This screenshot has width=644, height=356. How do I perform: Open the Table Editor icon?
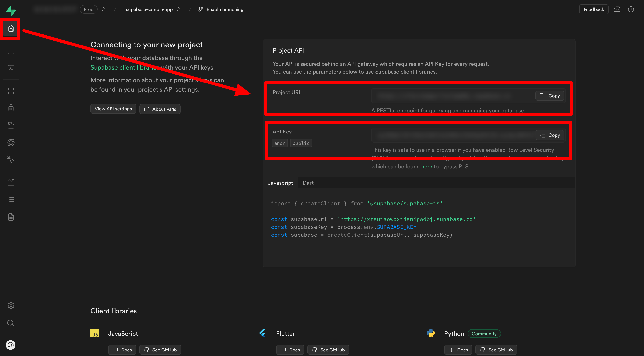tap(11, 51)
